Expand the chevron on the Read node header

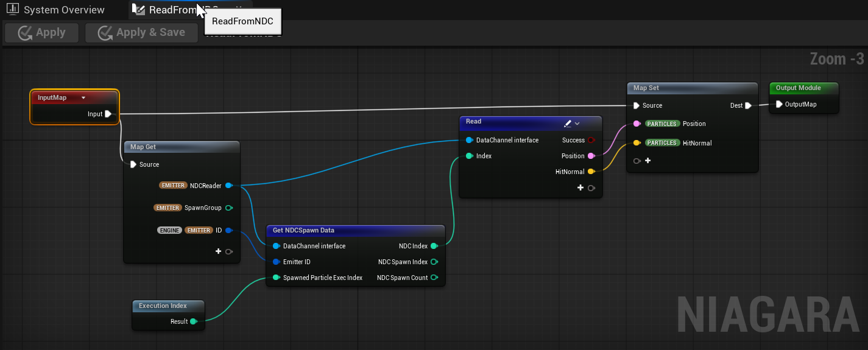[577, 123]
